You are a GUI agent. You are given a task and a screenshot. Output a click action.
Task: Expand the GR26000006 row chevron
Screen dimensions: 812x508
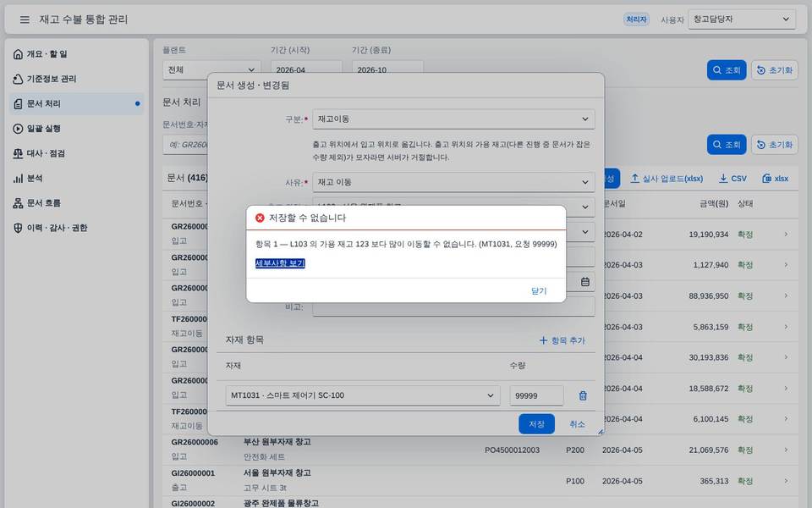tap(786, 450)
